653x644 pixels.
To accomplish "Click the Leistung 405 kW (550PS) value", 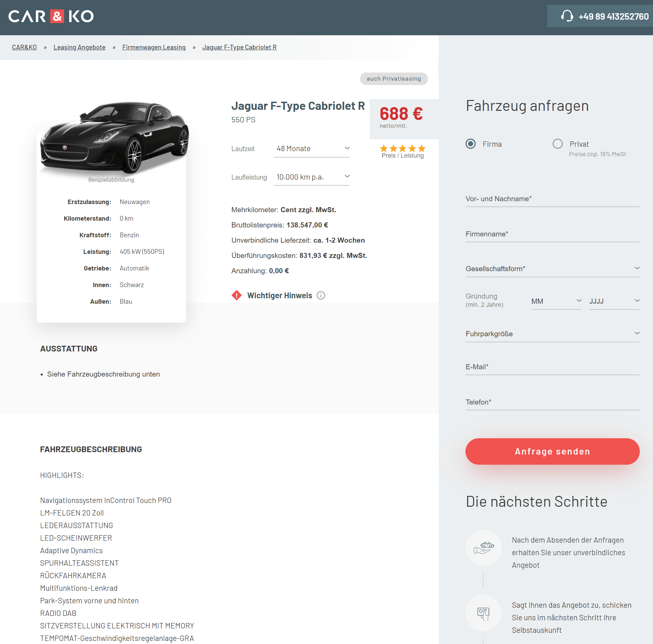I will (x=142, y=252).
